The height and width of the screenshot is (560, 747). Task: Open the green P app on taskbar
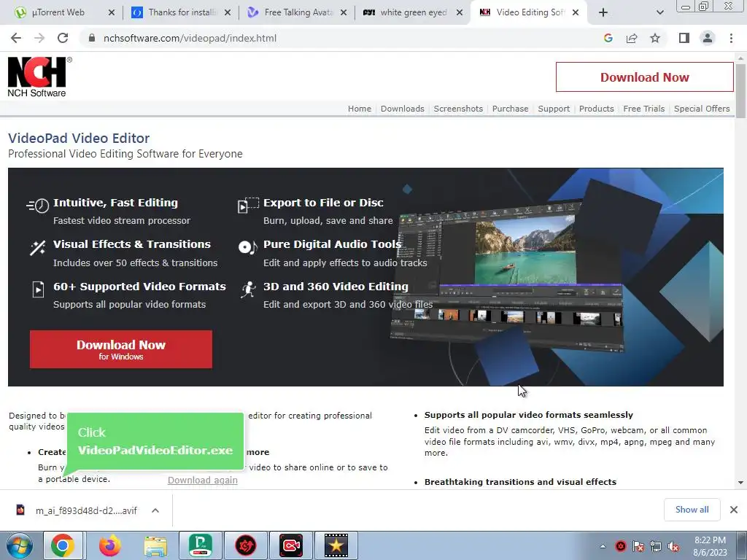pos(201,545)
